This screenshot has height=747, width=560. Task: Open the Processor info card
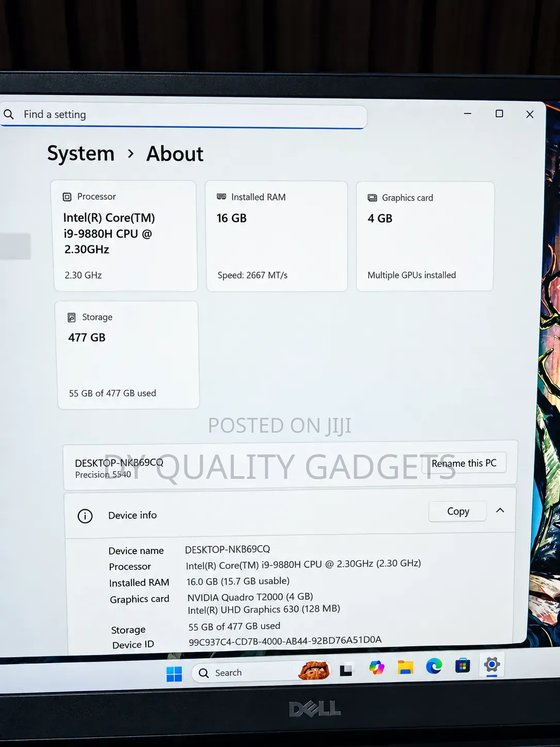coord(125,236)
